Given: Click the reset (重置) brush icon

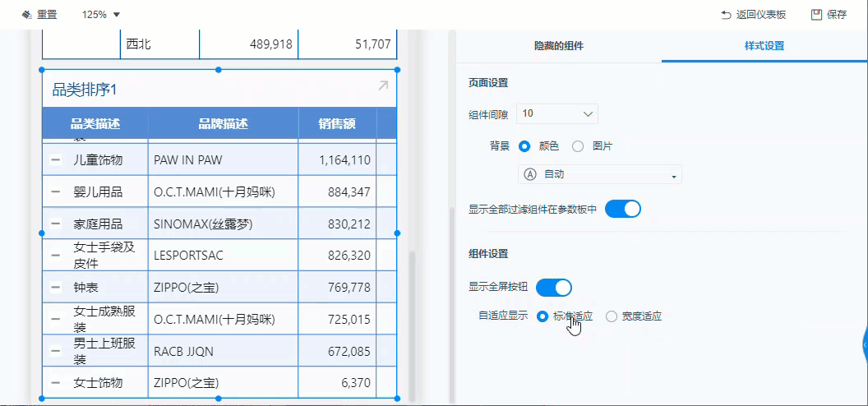Looking at the screenshot, I should 27,15.
